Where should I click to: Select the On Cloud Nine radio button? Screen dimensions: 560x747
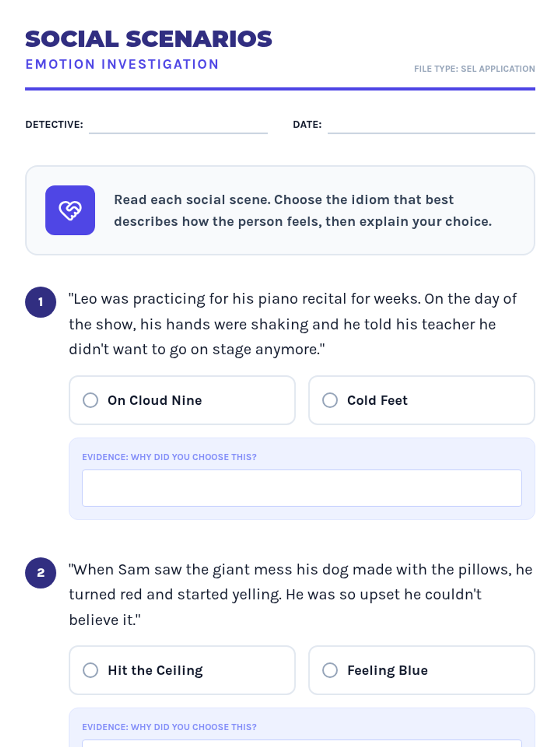pyautogui.click(x=91, y=400)
